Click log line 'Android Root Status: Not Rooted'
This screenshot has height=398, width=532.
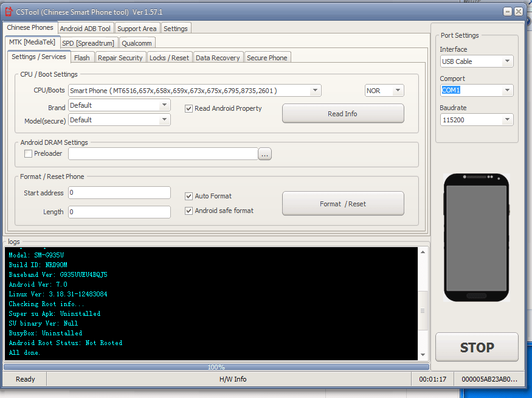click(x=66, y=343)
